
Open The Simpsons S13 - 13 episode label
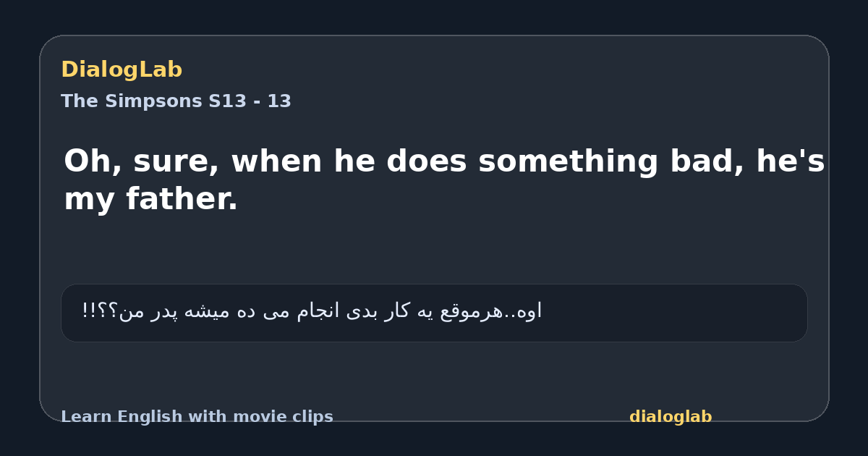(x=176, y=101)
